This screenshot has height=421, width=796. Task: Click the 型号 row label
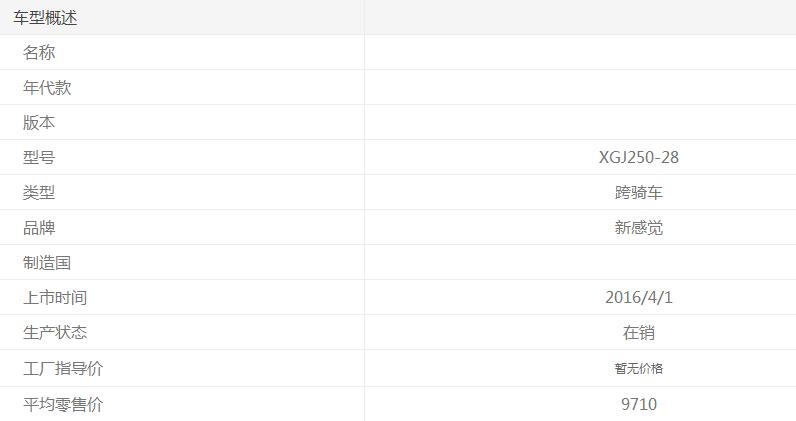click(39, 158)
